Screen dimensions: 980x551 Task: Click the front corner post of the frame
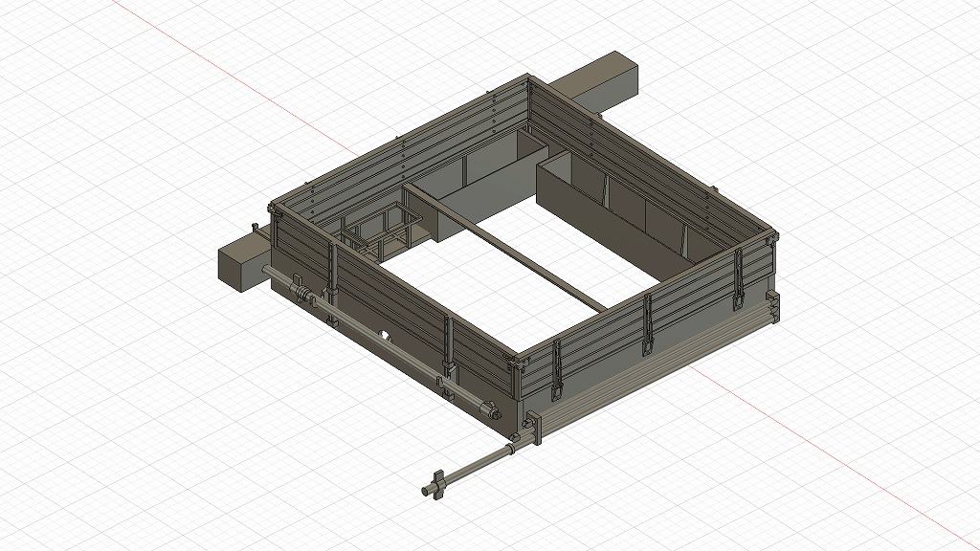[519, 378]
